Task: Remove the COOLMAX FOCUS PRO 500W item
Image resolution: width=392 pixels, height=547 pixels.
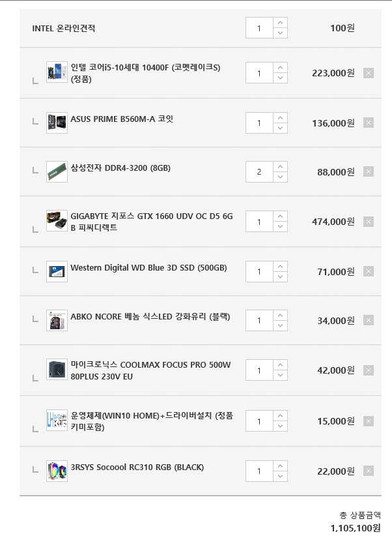Action: click(x=369, y=370)
